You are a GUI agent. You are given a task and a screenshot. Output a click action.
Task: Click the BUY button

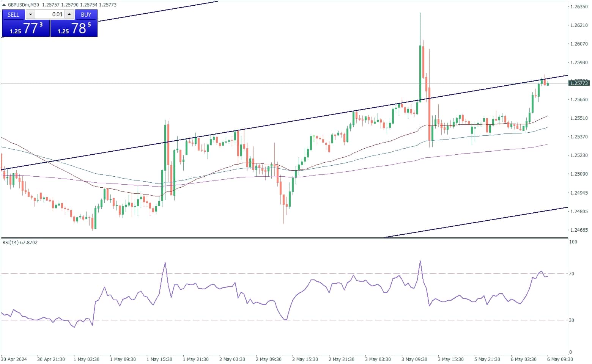[86, 14]
